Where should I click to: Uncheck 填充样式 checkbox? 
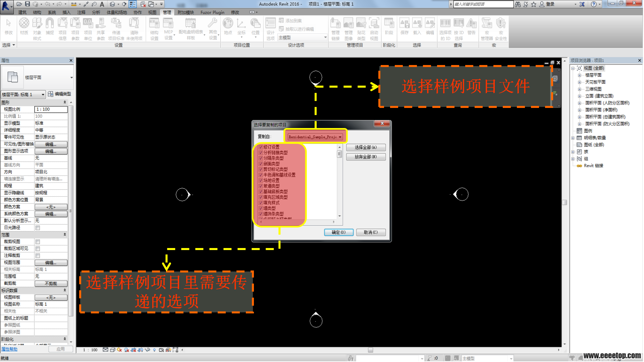pyautogui.click(x=261, y=203)
